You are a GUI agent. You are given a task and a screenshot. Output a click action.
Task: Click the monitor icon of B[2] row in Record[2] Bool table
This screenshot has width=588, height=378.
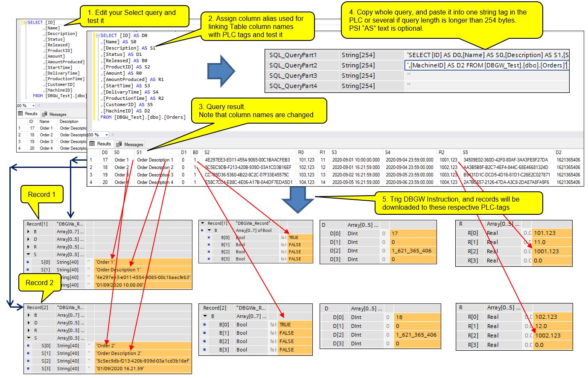coord(204,341)
